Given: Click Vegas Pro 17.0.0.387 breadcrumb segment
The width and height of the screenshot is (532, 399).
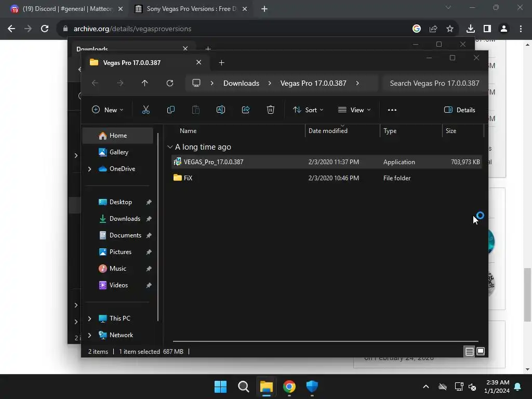Looking at the screenshot, I should (313, 83).
